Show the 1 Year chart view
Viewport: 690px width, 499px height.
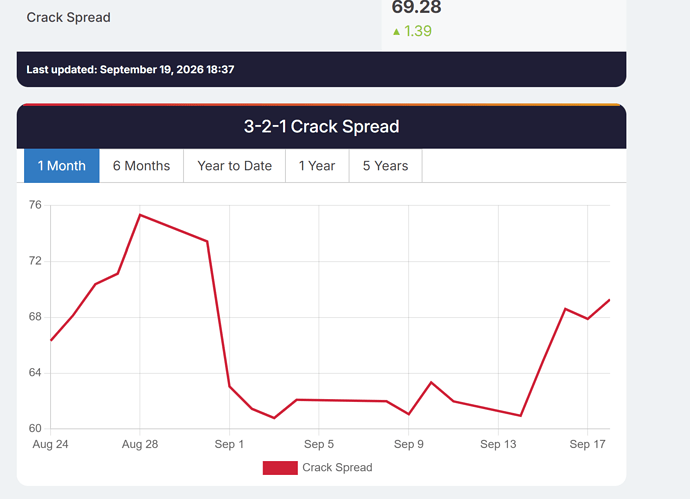(x=317, y=166)
